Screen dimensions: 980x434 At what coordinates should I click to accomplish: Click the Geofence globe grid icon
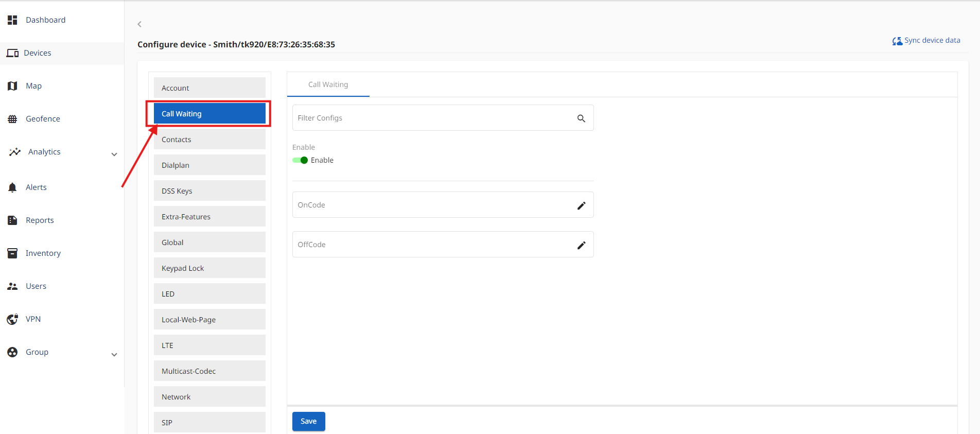coord(12,119)
